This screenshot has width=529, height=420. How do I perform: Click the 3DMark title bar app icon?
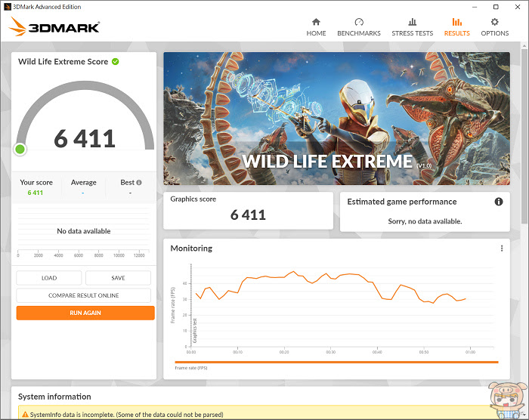point(7,7)
